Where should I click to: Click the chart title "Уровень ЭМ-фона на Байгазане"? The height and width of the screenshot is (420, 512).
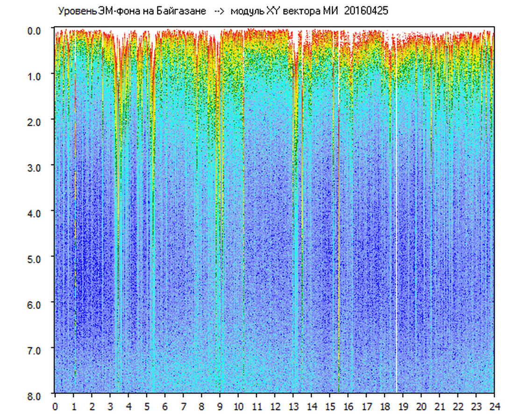[x=132, y=11]
